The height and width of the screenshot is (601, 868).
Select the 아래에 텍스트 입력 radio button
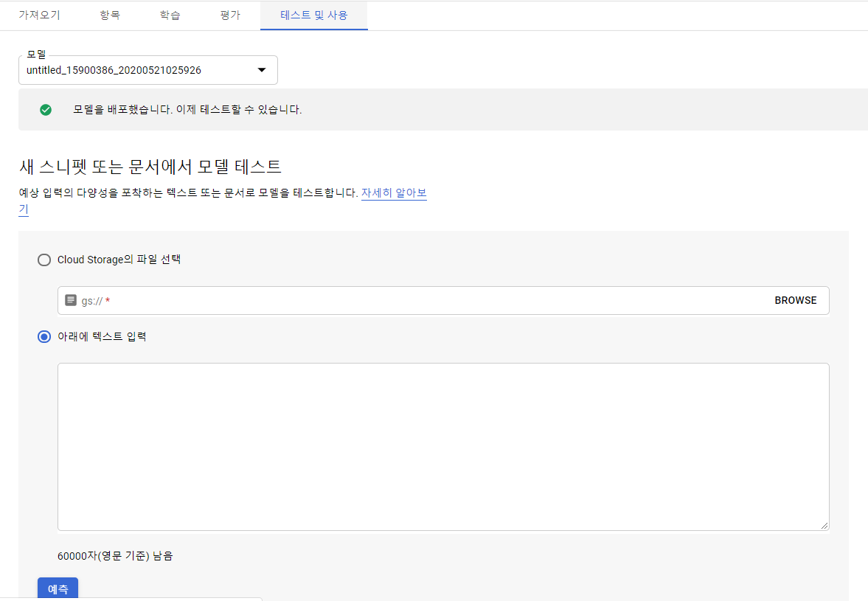44,337
